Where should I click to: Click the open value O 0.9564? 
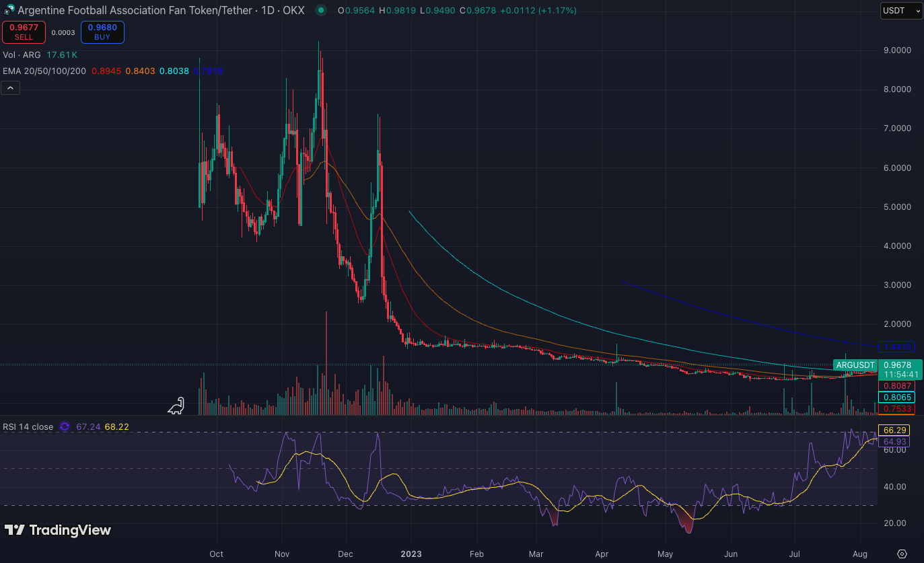(357, 11)
